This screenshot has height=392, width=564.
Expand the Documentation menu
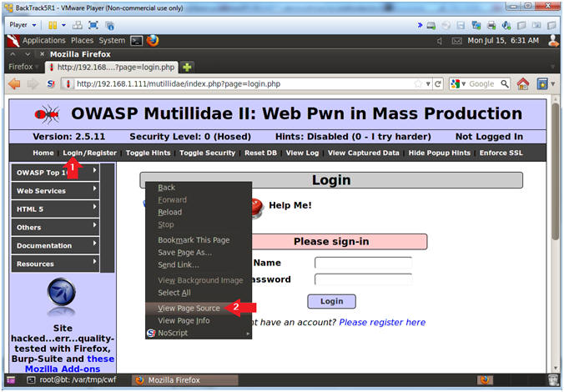[55, 246]
